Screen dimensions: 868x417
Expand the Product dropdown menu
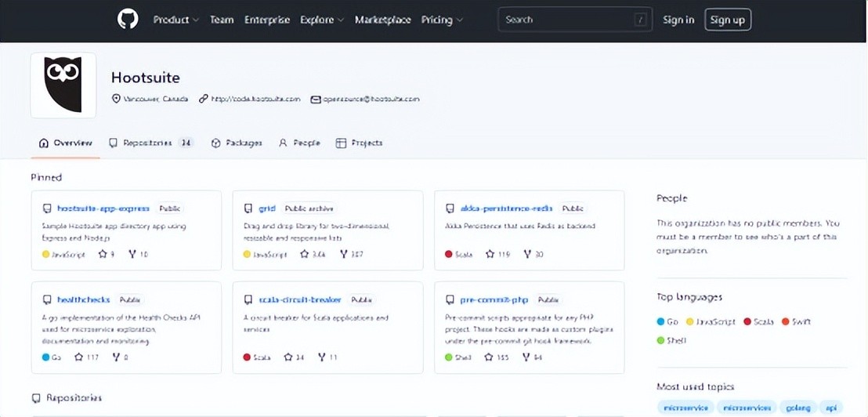click(175, 20)
